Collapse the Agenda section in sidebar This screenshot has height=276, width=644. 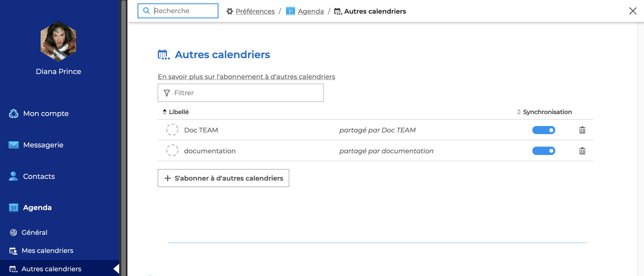(x=37, y=208)
